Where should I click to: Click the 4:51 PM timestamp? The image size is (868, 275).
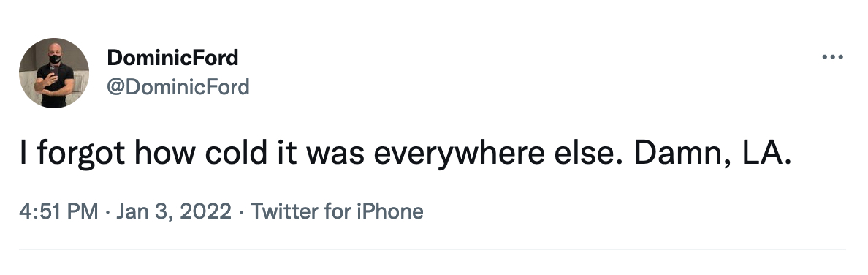coord(58,211)
